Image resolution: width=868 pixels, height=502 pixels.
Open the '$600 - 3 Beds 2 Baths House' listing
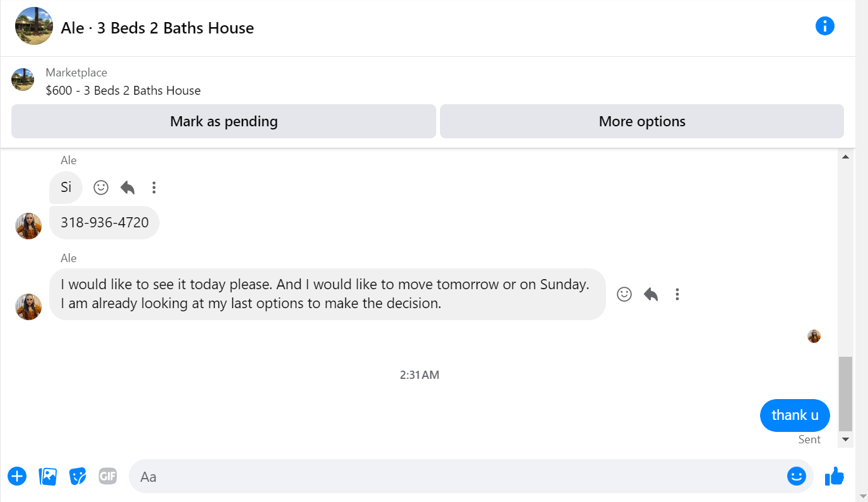tap(123, 90)
